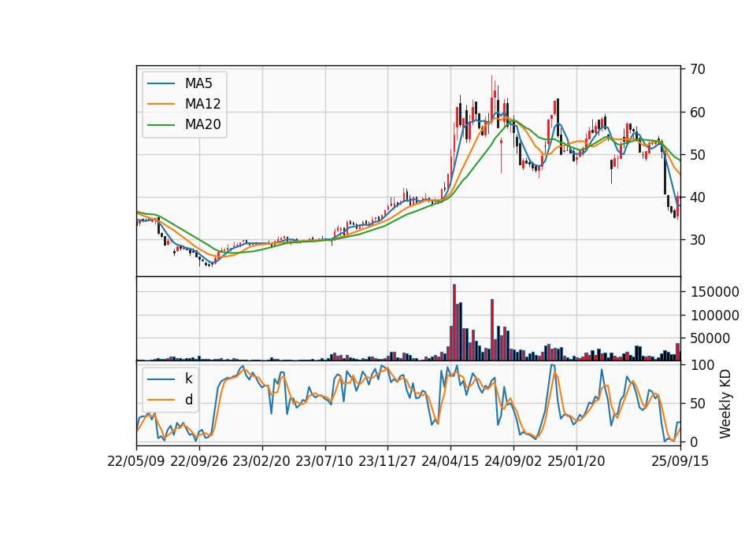The width and height of the screenshot is (756, 543).
Task: Click the volume axis value 100000
Action: (714, 316)
